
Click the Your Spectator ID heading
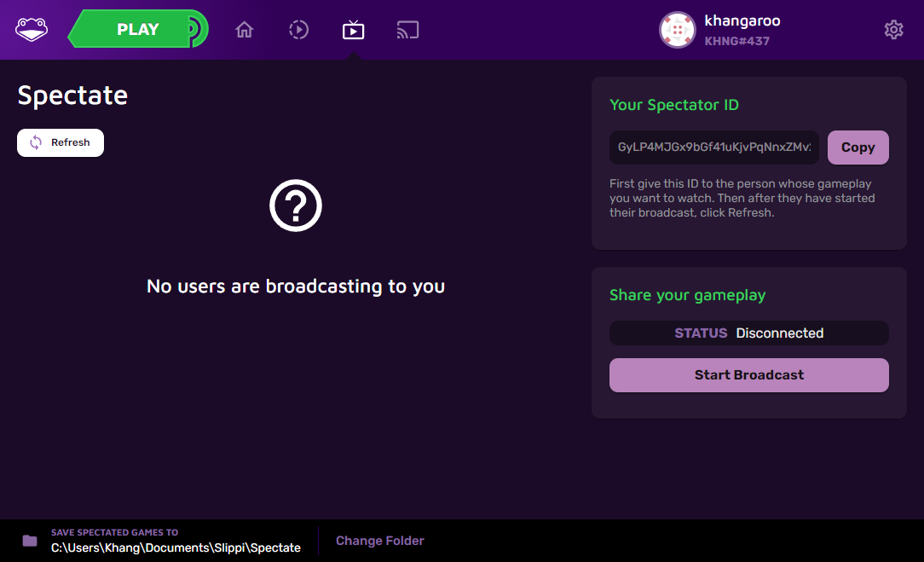point(673,105)
